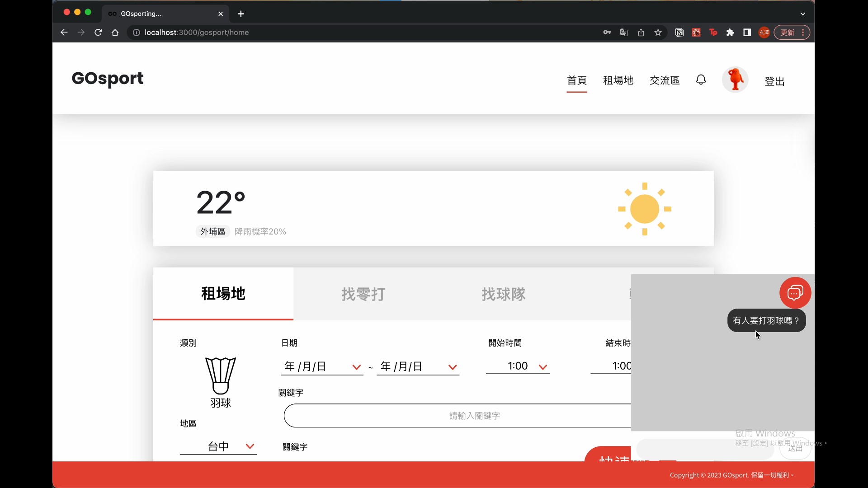This screenshot has height=488, width=868.
Task: Click the browser home icon
Action: pyautogui.click(x=115, y=33)
